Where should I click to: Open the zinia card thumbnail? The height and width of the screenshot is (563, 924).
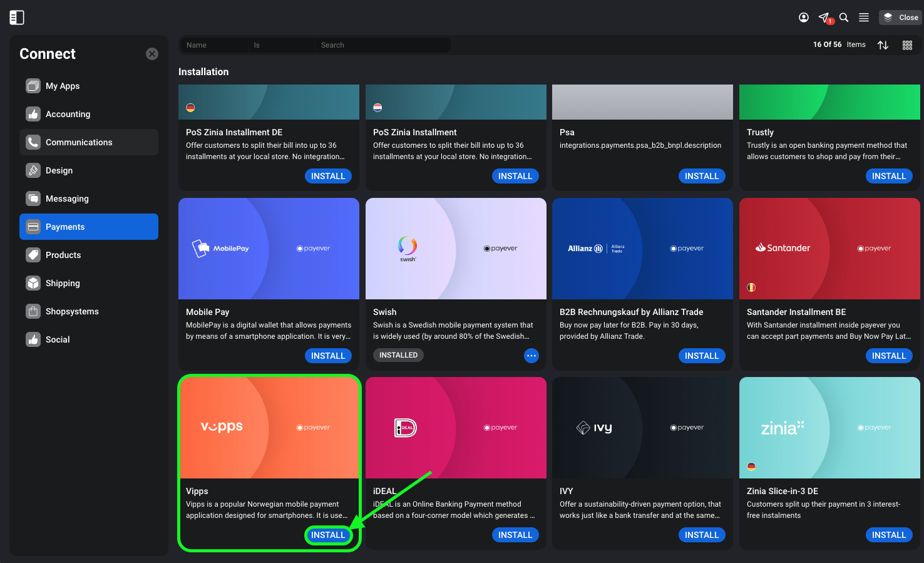pos(829,428)
